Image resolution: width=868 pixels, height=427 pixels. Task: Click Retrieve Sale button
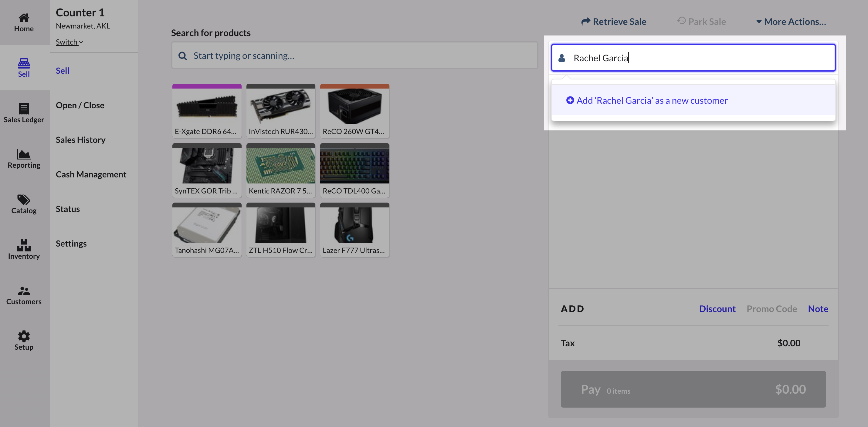614,22
